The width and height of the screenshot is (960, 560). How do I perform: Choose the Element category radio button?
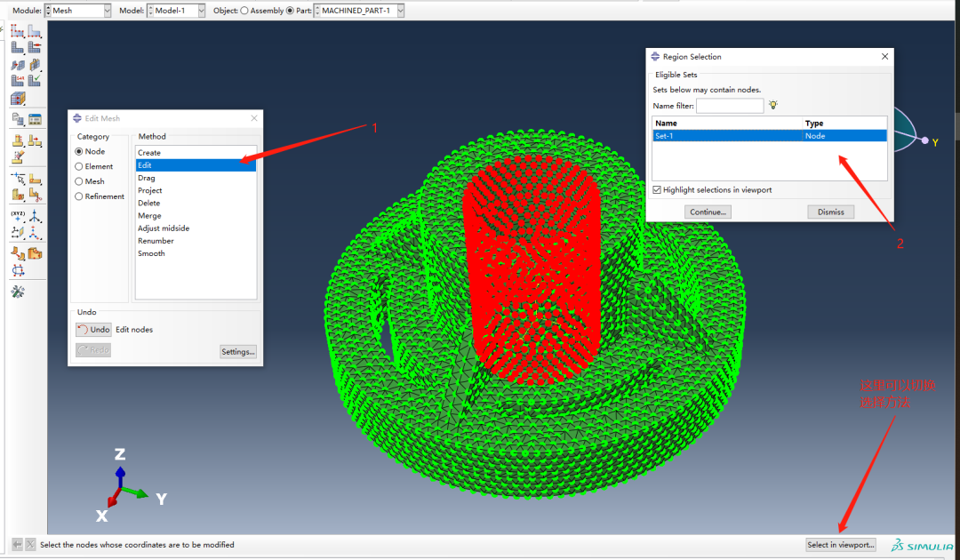coord(79,166)
